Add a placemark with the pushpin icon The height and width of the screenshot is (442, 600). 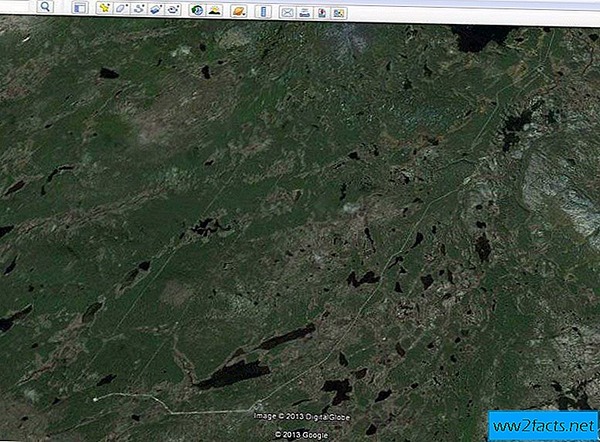tap(104, 8)
